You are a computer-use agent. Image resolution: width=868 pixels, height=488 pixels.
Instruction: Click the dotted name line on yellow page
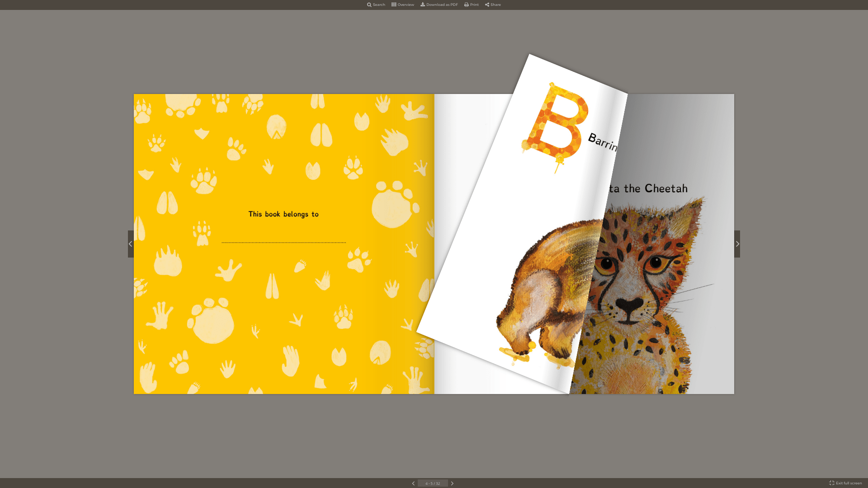coord(284,243)
